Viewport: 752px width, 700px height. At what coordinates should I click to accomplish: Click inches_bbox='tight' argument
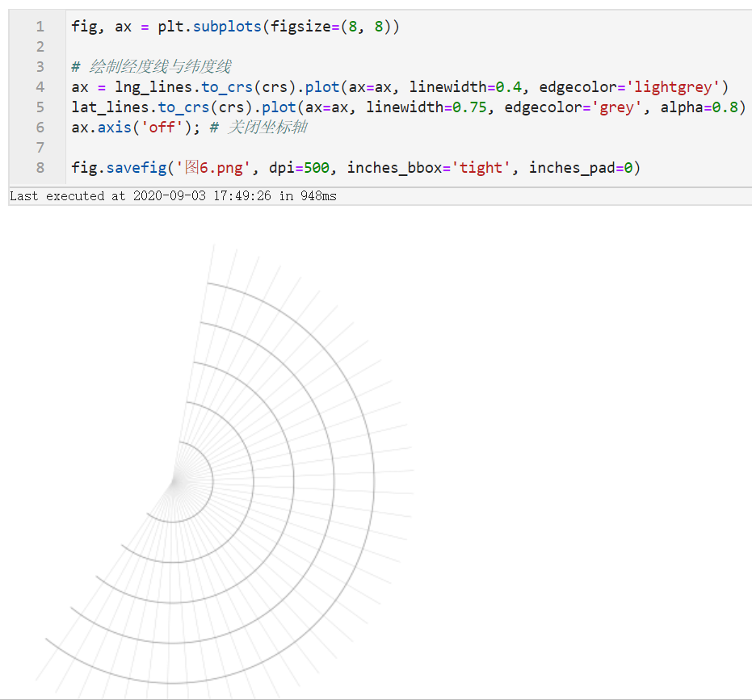click(x=429, y=167)
